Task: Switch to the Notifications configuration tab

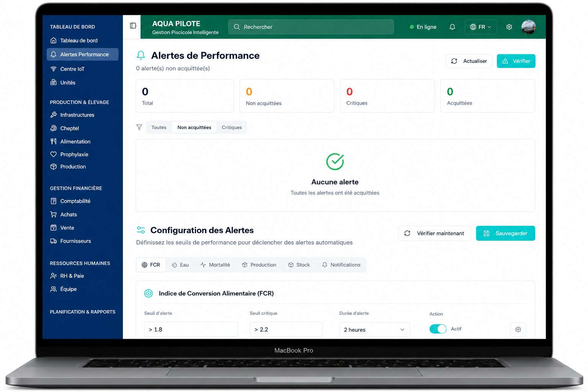Action: coord(341,265)
